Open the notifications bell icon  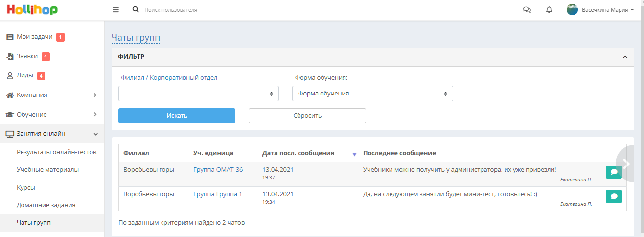click(549, 10)
